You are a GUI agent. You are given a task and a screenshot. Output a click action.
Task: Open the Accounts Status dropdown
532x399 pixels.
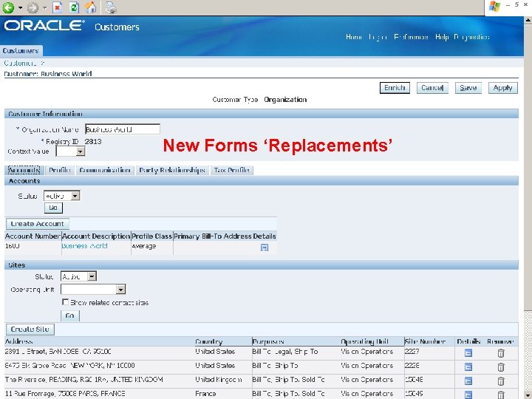coord(62,196)
